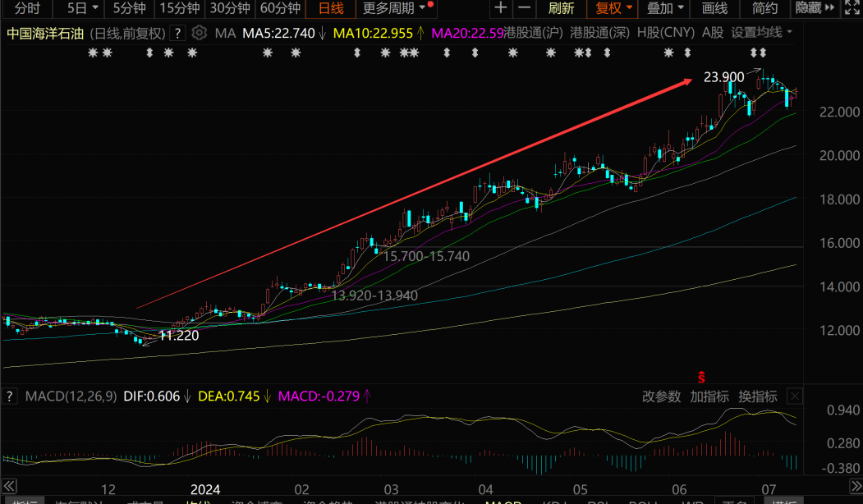863x504 pixels.
Task: Open the 复权 adjustment dropdown
Action: (613, 8)
